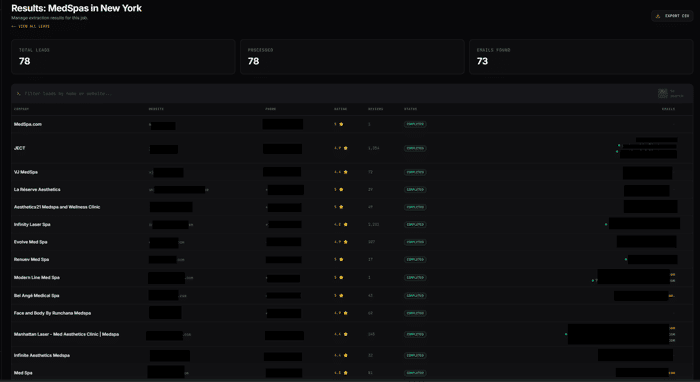Go back via View All Leads link
The image size is (700, 382).
[x=30, y=26]
